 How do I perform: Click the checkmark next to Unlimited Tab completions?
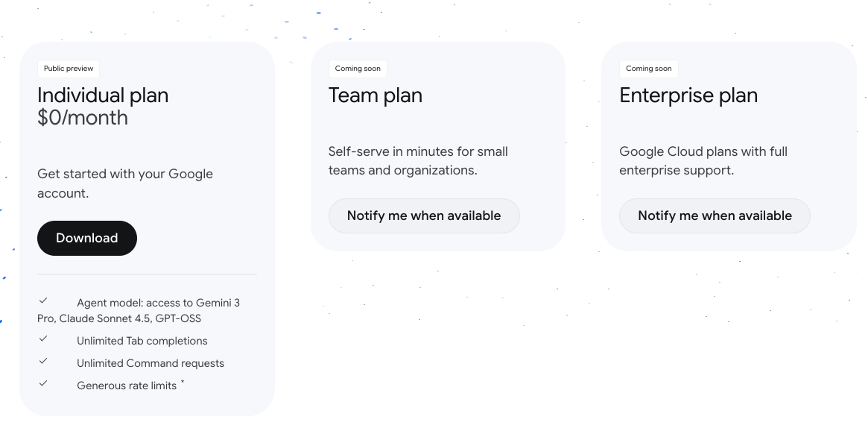tap(43, 339)
